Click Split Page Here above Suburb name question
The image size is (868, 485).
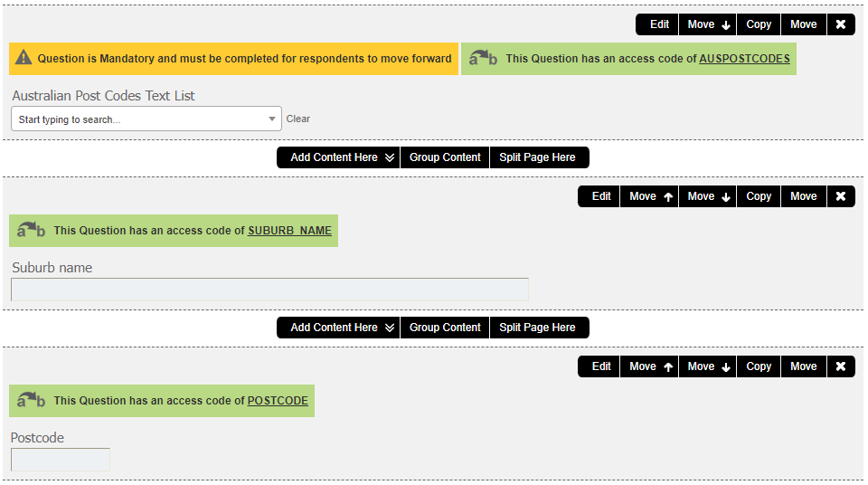click(x=539, y=157)
